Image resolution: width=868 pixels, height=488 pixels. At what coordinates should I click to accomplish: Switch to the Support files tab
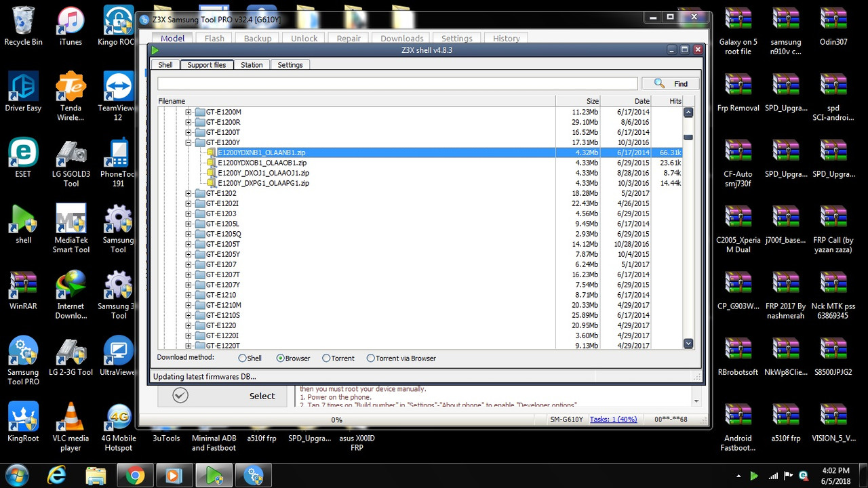pos(207,64)
